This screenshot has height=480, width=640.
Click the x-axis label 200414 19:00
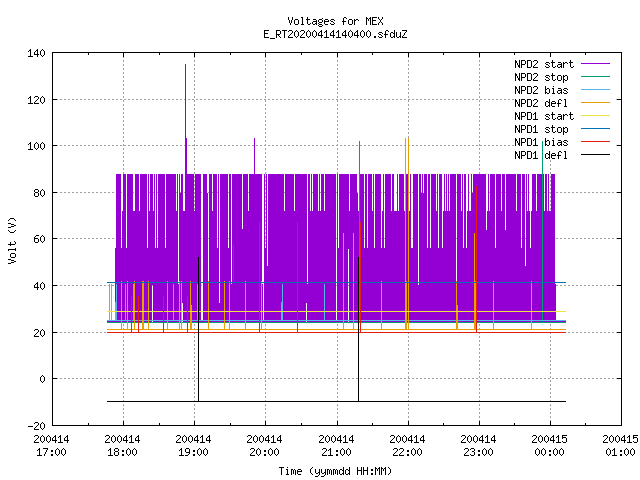coord(193,446)
